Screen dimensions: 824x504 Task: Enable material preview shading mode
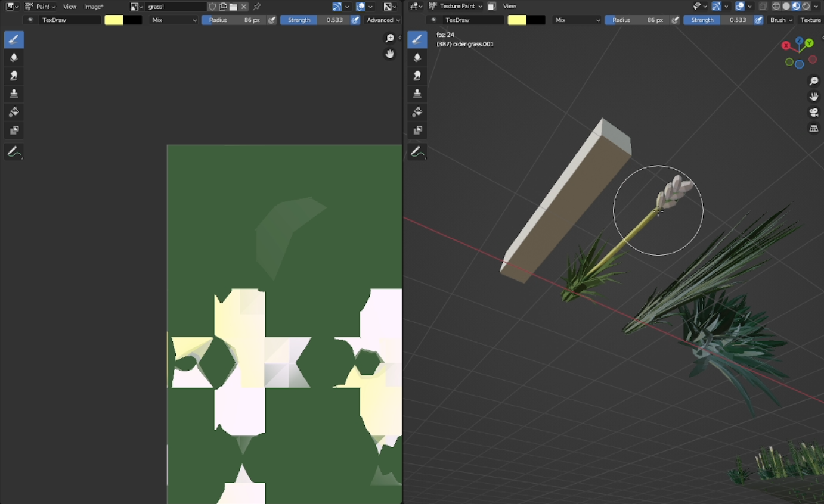(x=796, y=7)
